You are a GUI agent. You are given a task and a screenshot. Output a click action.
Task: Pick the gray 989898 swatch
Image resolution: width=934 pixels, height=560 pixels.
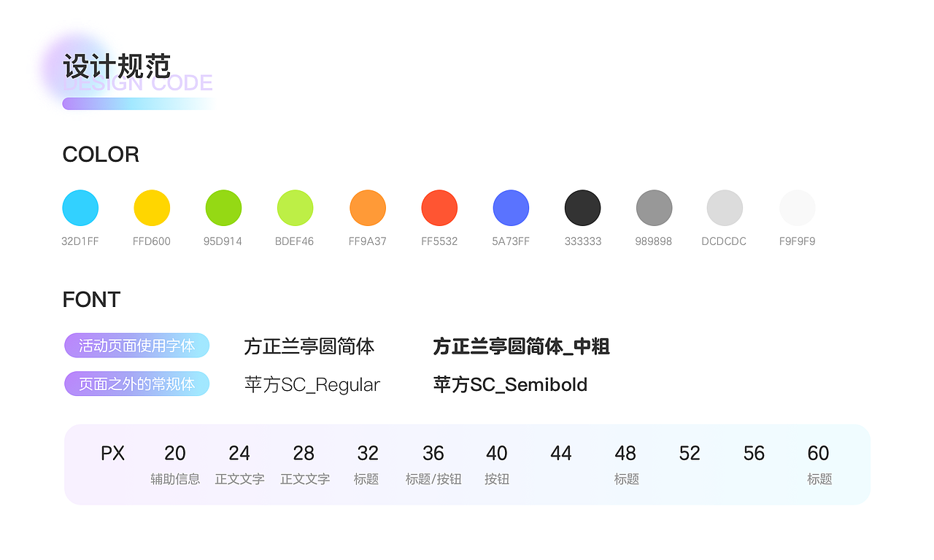[654, 207]
